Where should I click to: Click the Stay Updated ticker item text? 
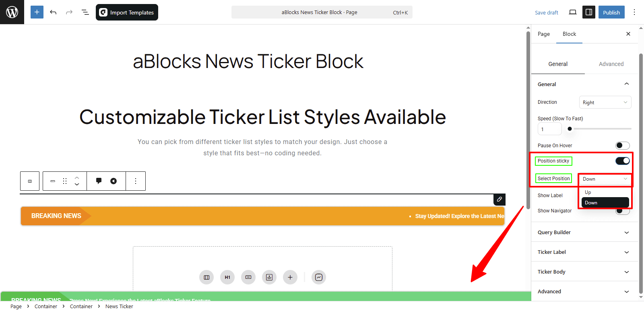tap(460, 216)
